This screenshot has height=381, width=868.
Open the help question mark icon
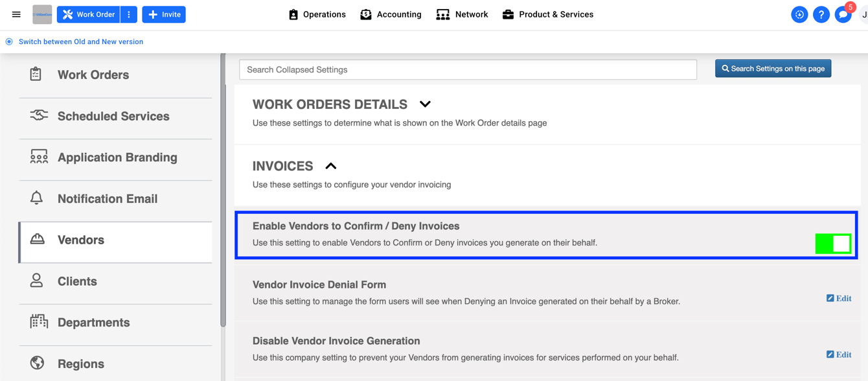[821, 14]
